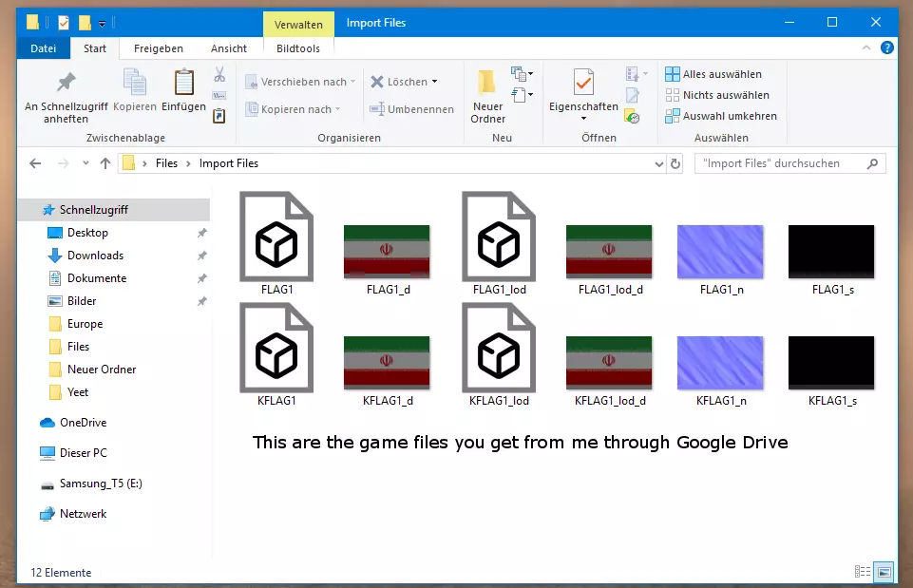Select the FLAG1_s black texture
913x588 pixels.
[x=832, y=259]
